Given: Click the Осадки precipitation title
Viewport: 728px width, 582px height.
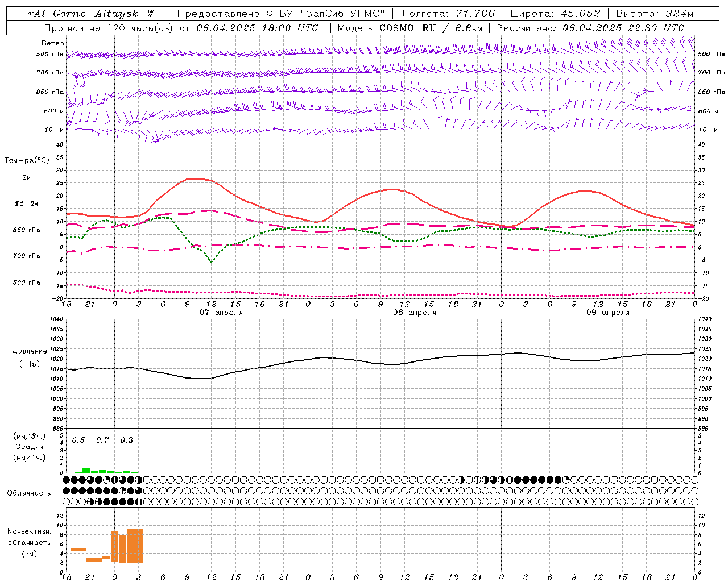Looking at the screenshot, I should tap(29, 447).
